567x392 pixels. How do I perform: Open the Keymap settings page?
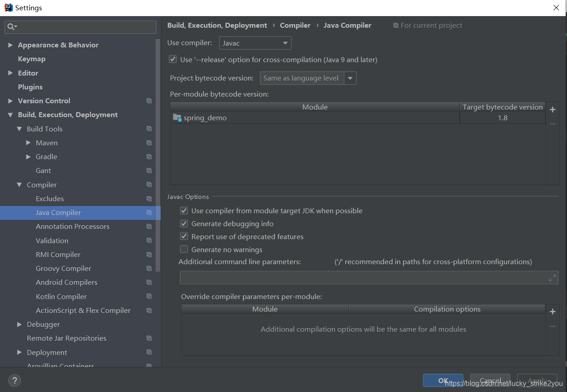32,59
